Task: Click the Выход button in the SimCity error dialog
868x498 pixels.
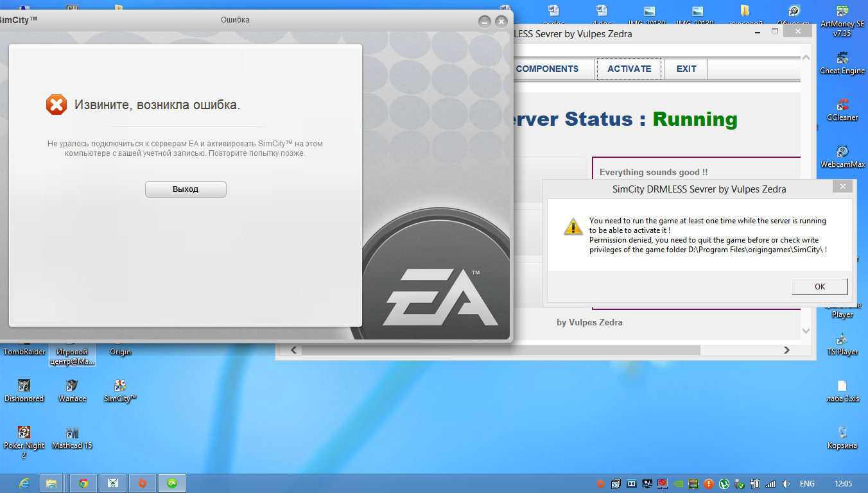Action: coord(186,189)
